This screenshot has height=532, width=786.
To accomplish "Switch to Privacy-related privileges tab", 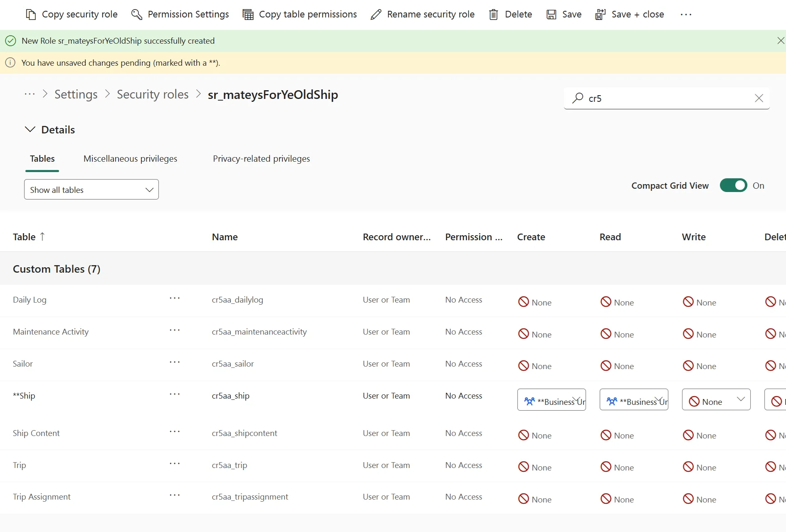I will 261,159.
